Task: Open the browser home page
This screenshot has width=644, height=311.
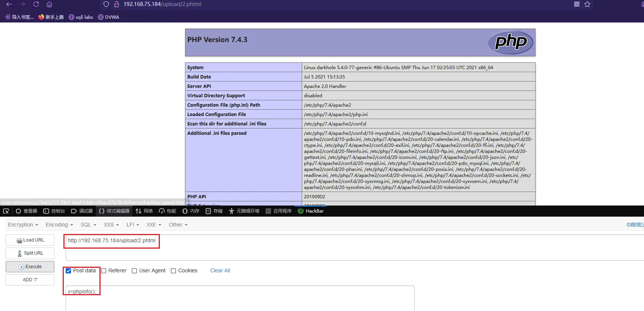Action: (x=49, y=4)
